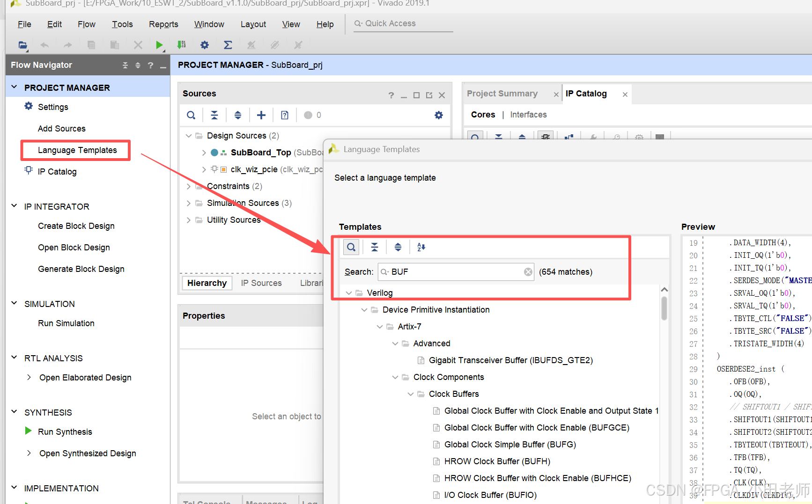The width and height of the screenshot is (812, 504).
Task: Collapse IP INTEGRATOR section
Action: (x=14, y=206)
